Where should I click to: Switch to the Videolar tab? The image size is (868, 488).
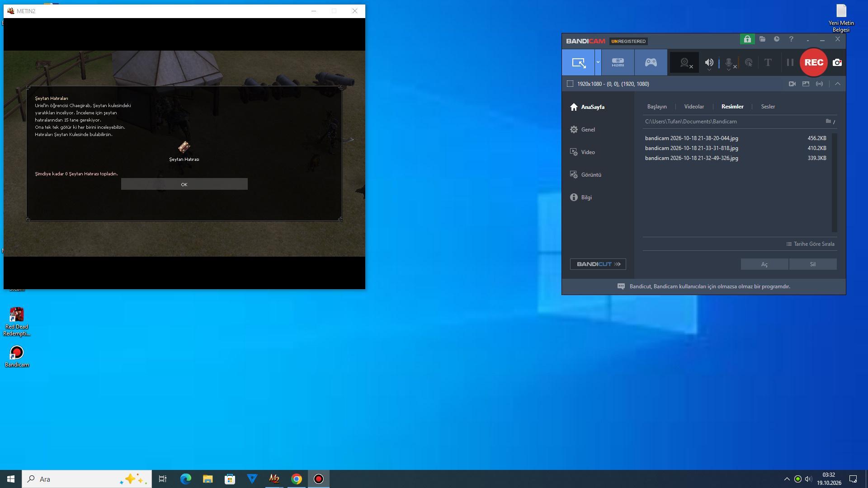694,107
